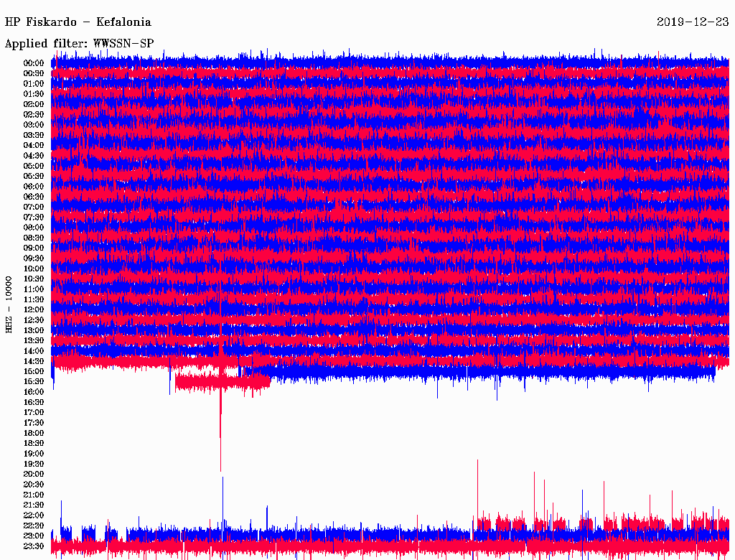The width and height of the screenshot is (735, 560).
Task: Select the 07:30 time label
Action: (34, 218)
